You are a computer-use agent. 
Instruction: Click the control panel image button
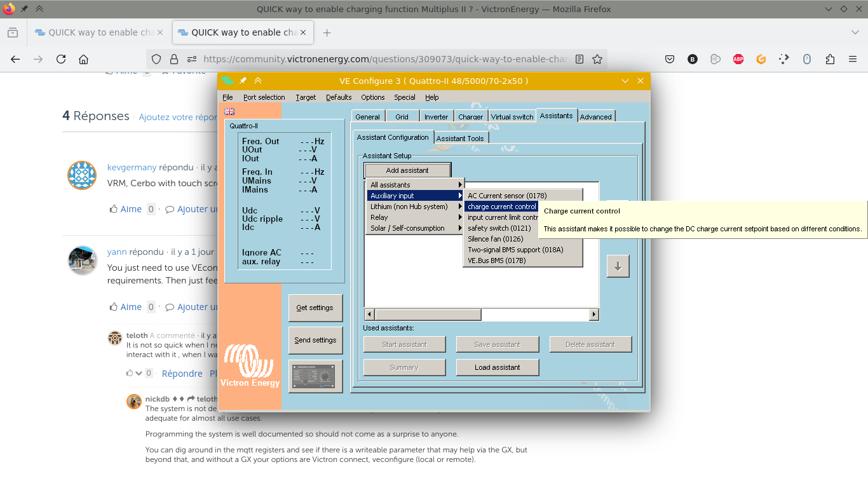pyautogui.click(x=315, y=376)
